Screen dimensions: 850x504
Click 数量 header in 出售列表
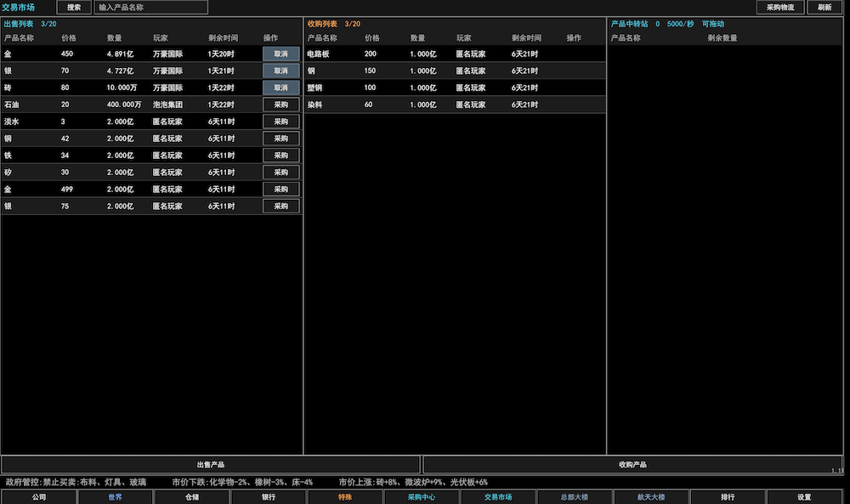[x=115, y=38]
